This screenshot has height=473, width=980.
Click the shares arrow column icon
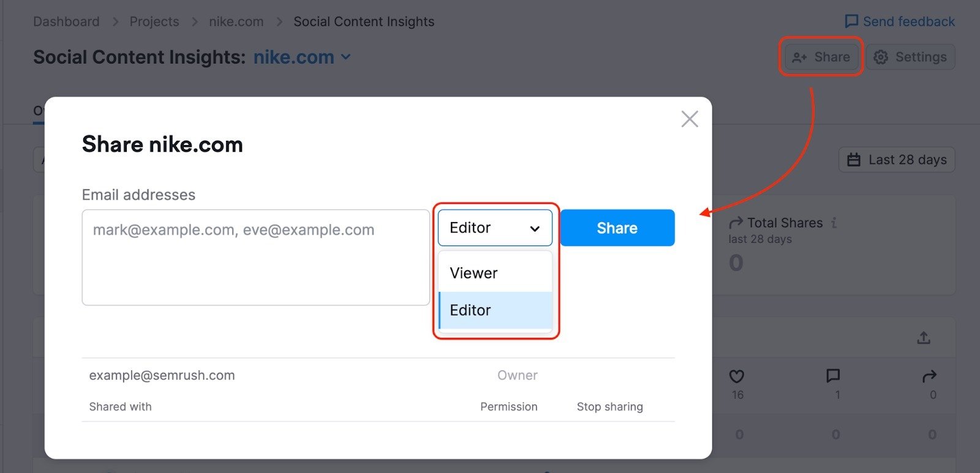click(929, 376)
